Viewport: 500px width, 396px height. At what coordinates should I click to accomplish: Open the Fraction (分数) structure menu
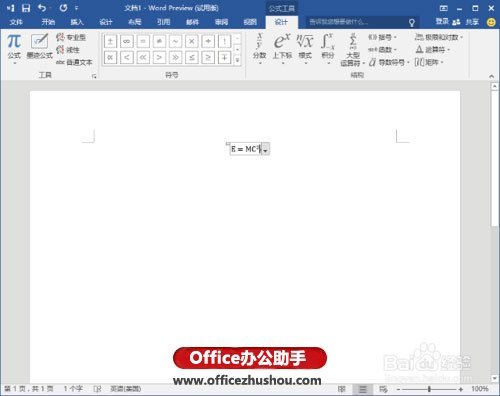pos(259,48)
